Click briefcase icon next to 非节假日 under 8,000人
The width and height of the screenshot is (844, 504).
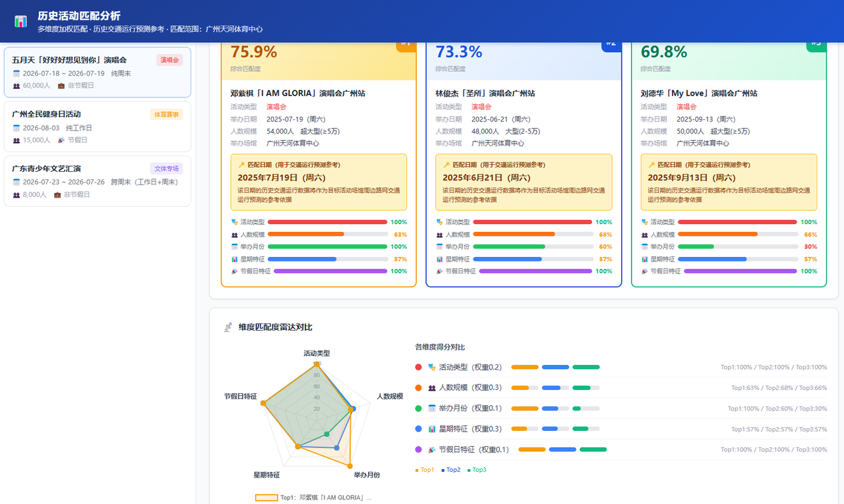(x=57, y=194)
